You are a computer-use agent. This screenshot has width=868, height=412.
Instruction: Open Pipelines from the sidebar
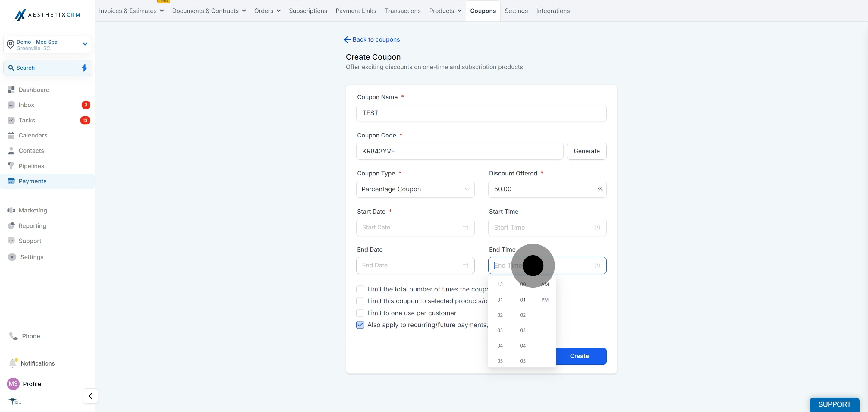pyautogui.click(x=31, y=166)
